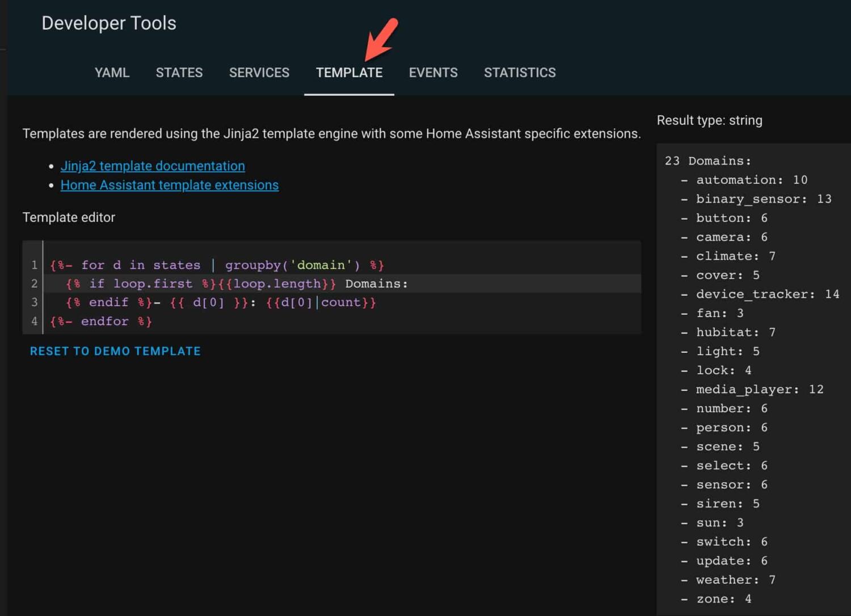Open the EVENTS tab
Screen dimensions: 851x616
(433, 73)
